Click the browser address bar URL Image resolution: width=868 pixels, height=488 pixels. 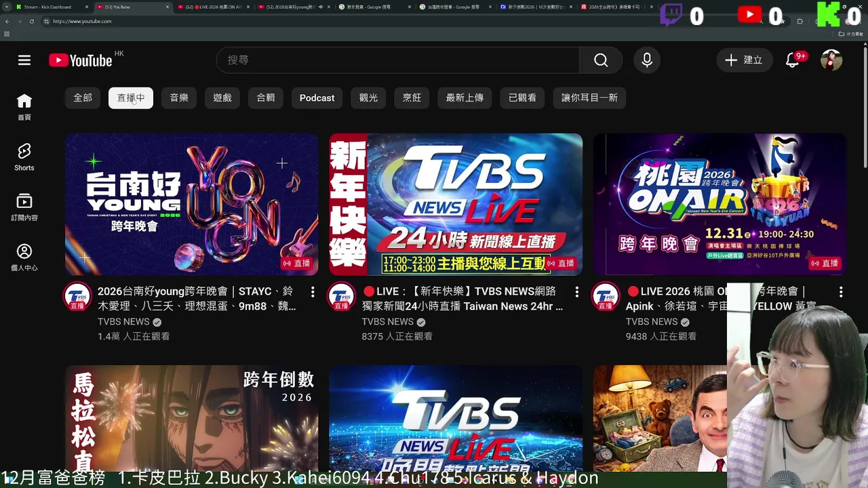[82, 21]
